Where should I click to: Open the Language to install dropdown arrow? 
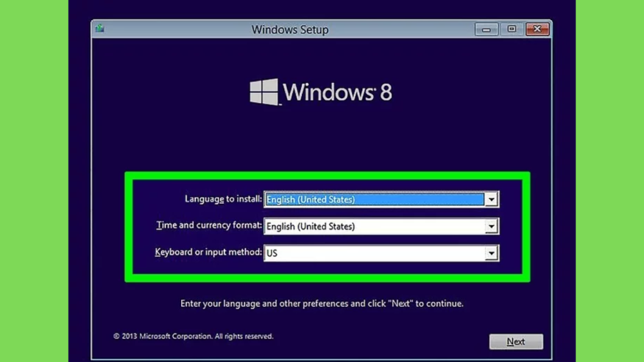pyautogui.click(x=491, y=199)
